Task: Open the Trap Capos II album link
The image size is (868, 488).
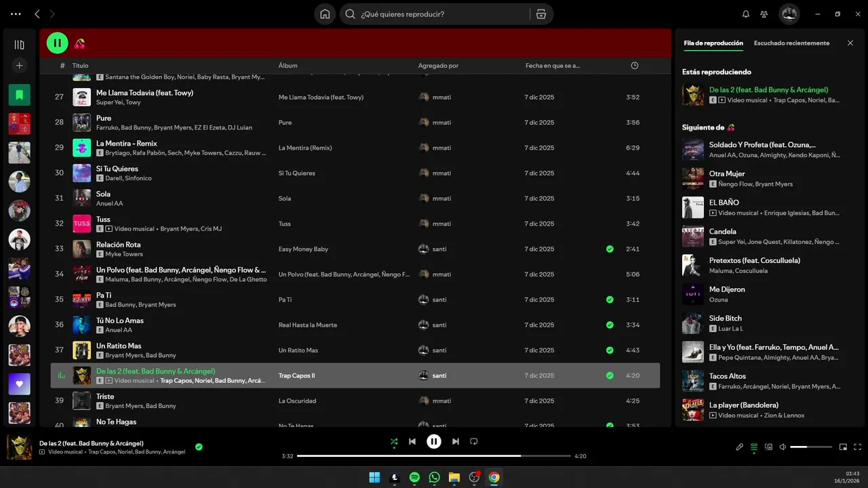Action: [297, 375]
